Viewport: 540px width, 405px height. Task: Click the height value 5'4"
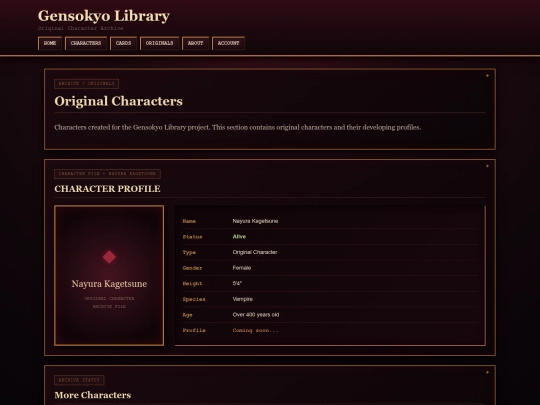point(237,283)
